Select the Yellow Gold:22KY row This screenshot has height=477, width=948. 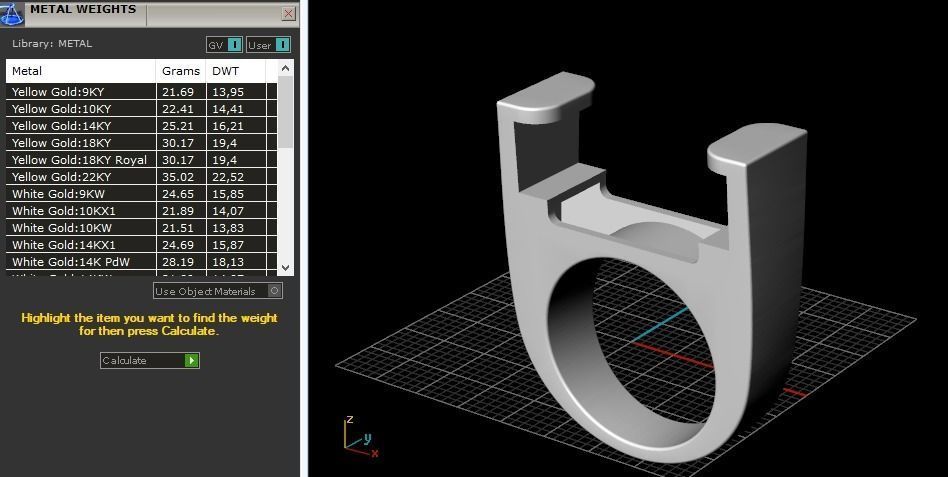point(141,177)
